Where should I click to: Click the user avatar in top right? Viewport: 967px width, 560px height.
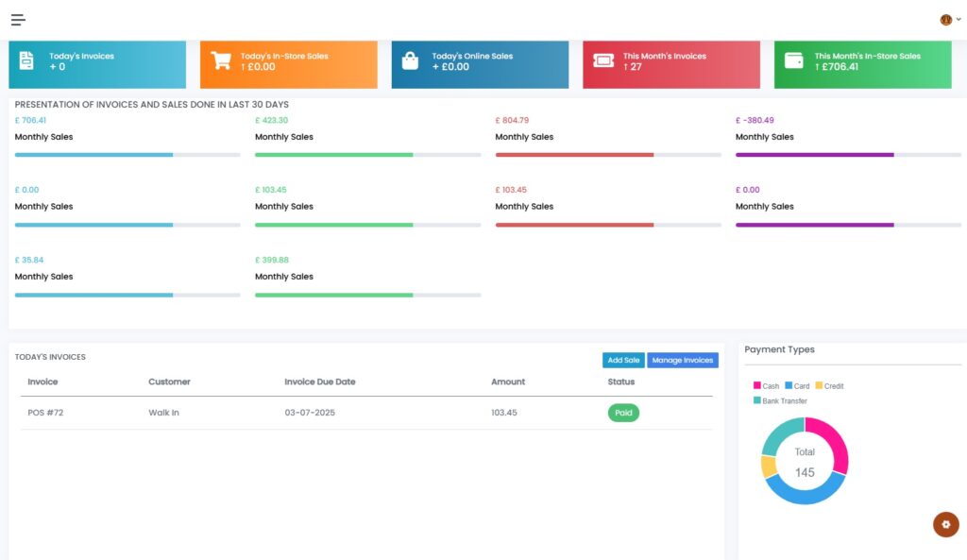(945, 19)
